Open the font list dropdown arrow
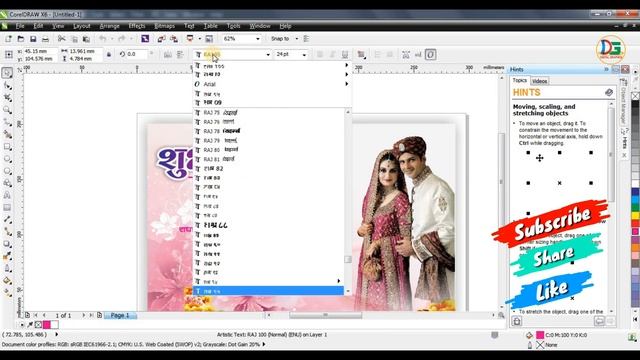This screenshot has width=640, height=360. [268, 55]
